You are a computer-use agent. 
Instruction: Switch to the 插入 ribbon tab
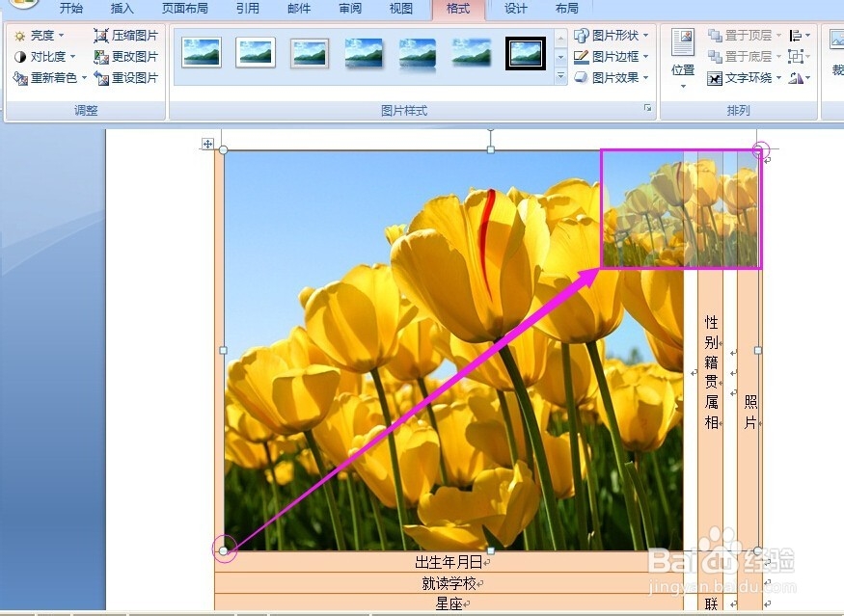click(122, 9)
